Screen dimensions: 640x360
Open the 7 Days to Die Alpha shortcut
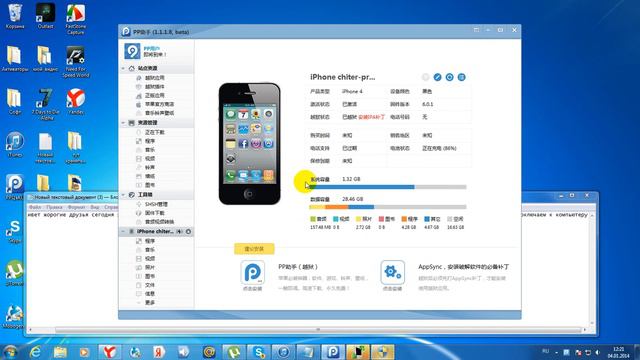45,104
